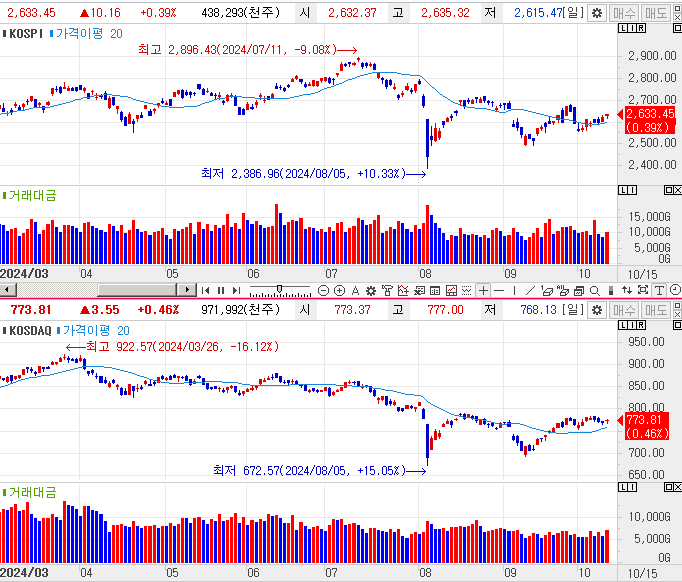Select the letter A text tool icon
The width and height of the screenshot is (682, 582).
click(x=355, y=291)
